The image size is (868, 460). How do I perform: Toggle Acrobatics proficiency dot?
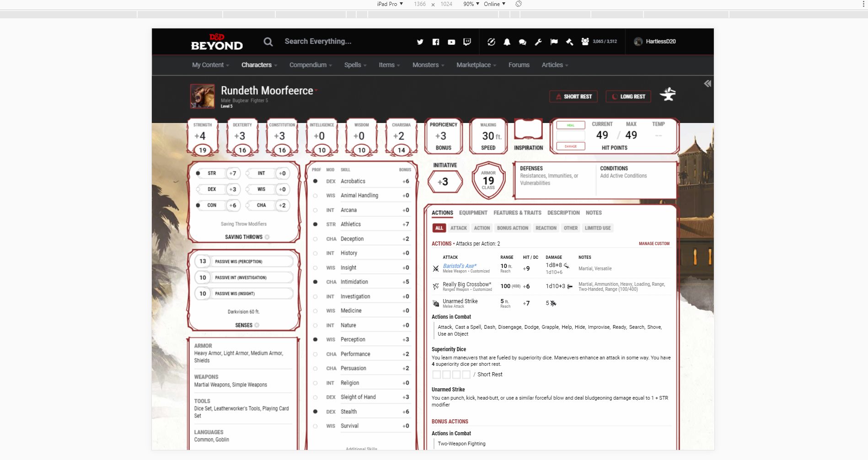coord(315,181)
